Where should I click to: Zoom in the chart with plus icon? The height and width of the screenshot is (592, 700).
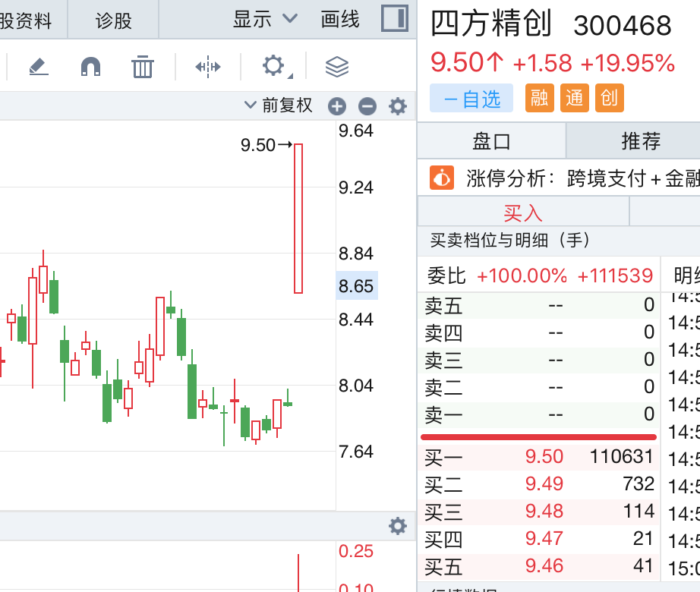tap(337, 106)
